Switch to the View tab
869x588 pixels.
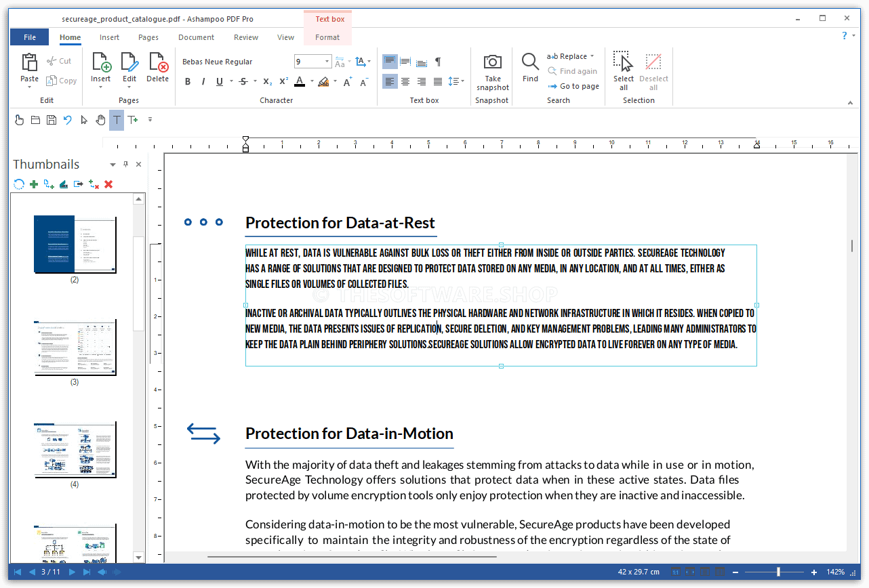coord(286,37)
